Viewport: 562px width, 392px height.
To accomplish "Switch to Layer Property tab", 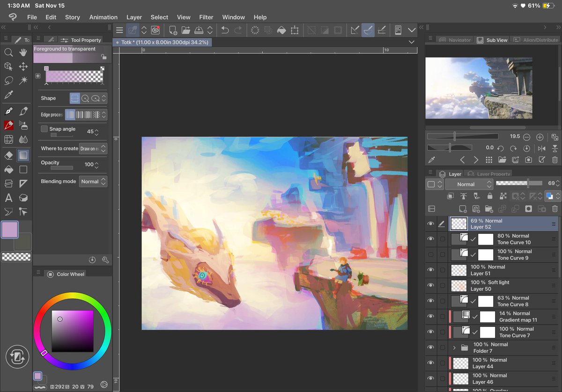I will tap(489, 174).
